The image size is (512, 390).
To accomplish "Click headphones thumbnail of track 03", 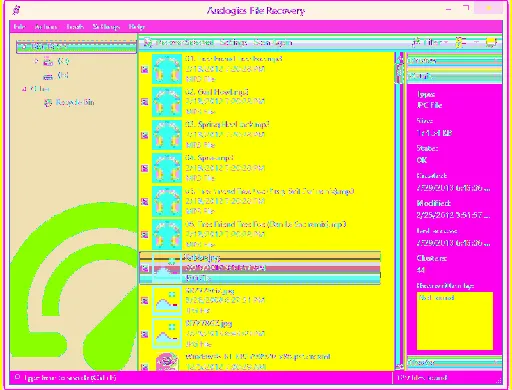I will pyautogui.click(x=167, y=135).
